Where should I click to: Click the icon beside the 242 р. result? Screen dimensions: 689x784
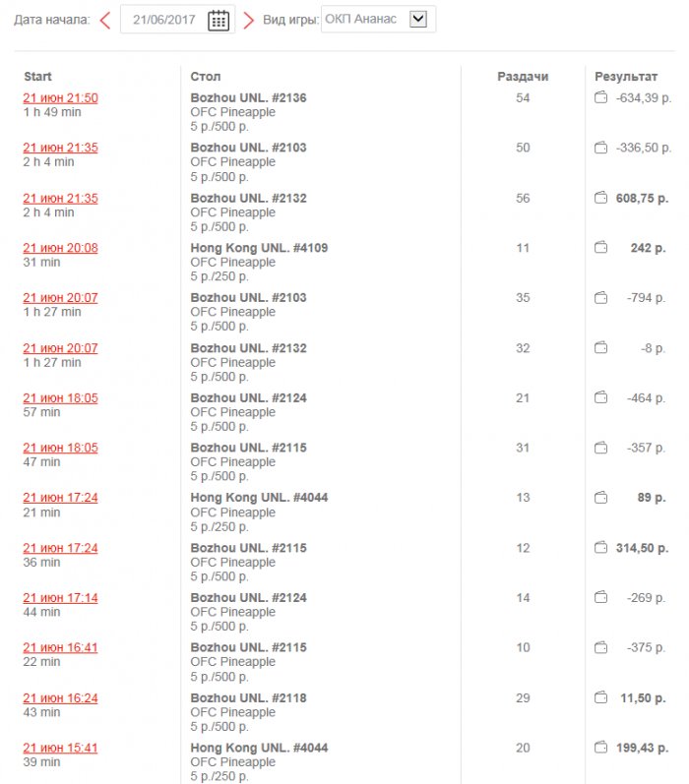point(600,249)
